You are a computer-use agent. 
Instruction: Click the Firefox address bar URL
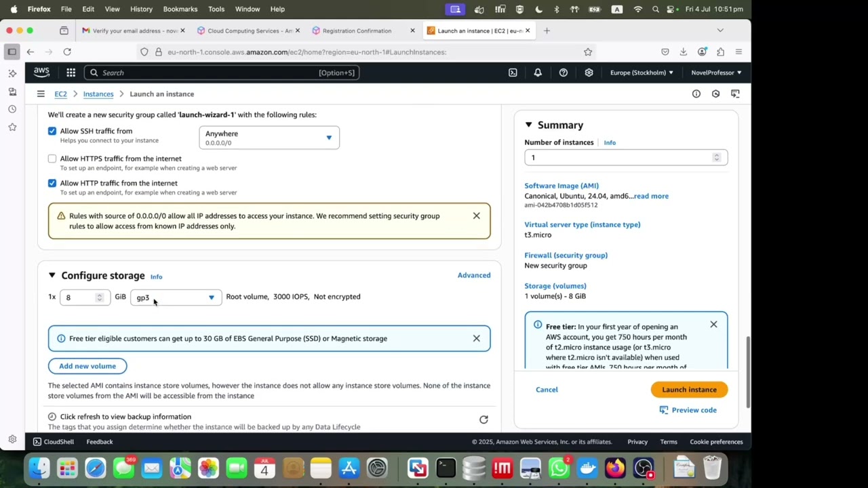[307, 52]
